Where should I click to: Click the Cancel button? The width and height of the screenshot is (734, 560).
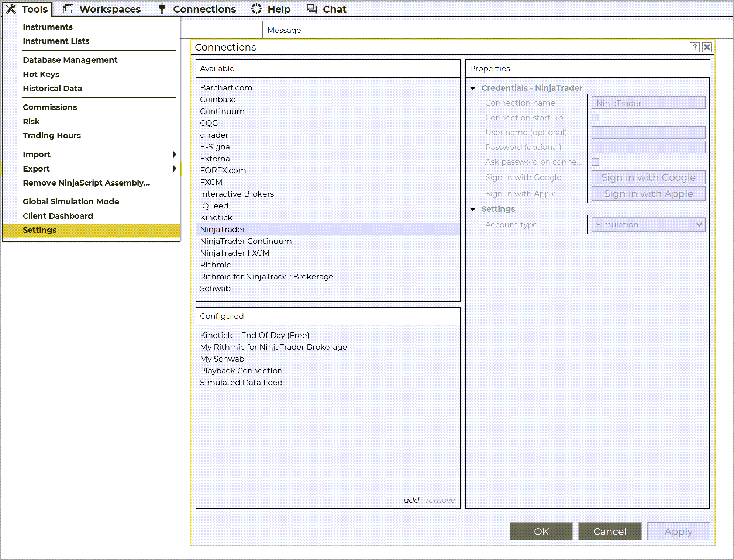610,532
